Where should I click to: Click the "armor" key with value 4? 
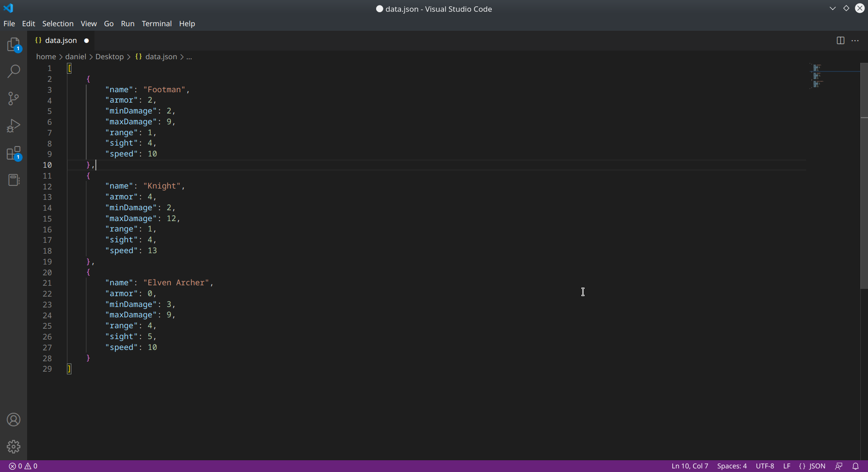click(x=122, y=197)
